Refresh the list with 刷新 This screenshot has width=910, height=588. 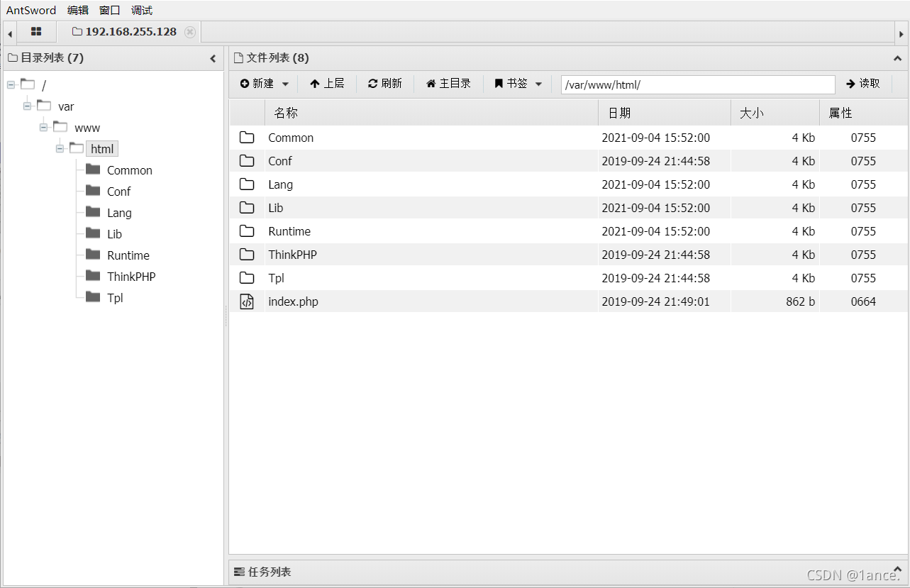pos(385,84)
